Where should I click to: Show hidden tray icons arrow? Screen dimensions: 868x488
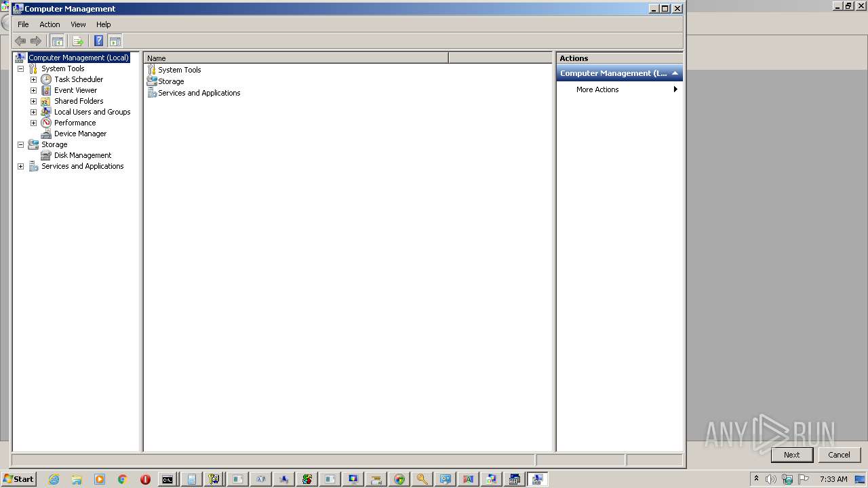coord(756,479)
